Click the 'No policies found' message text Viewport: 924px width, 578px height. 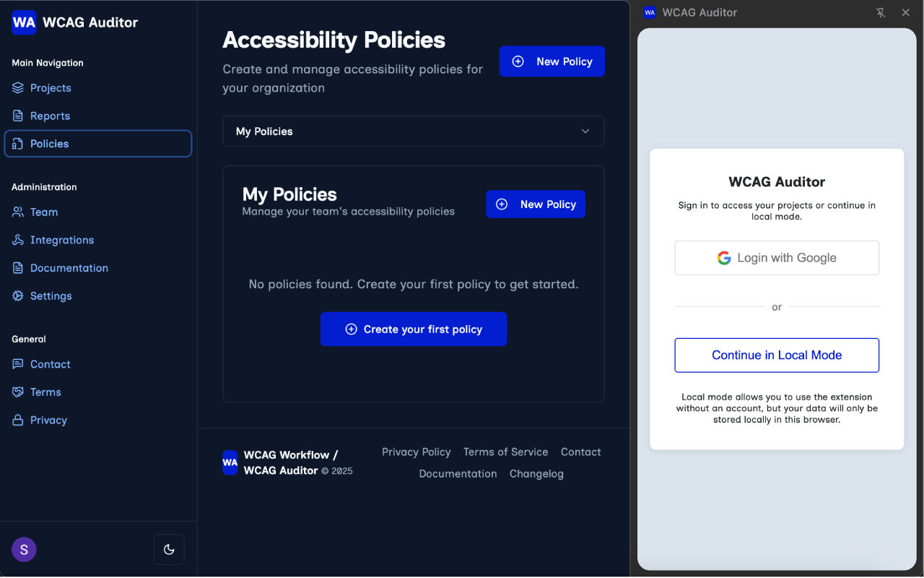pos(414,285)
